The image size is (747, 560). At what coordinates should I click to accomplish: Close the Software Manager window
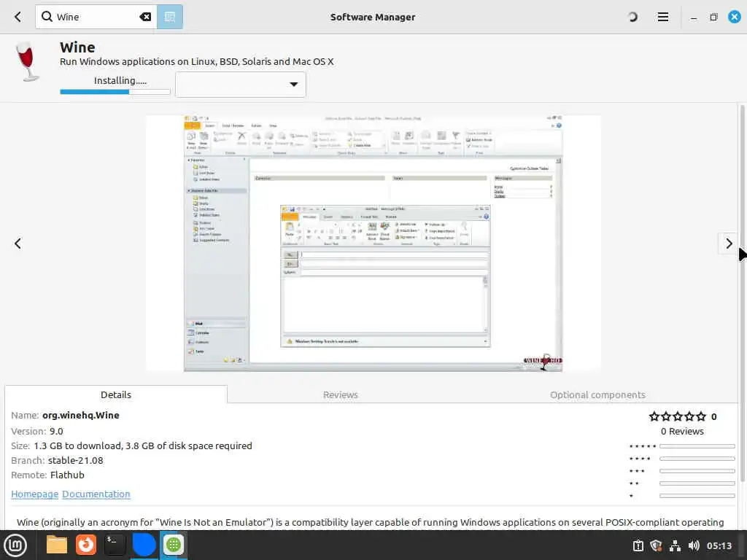pyautogui.click(x=735, y=17)
